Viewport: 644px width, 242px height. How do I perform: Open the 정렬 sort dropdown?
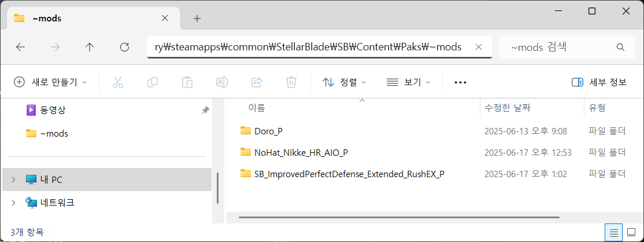(345, 82)
